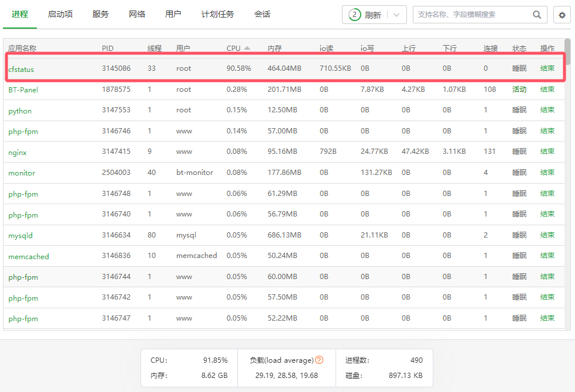Screen dimensions: 575x392
Task: Click 686.13MB memory value for mysqld
Action: (x=284, y=235)
